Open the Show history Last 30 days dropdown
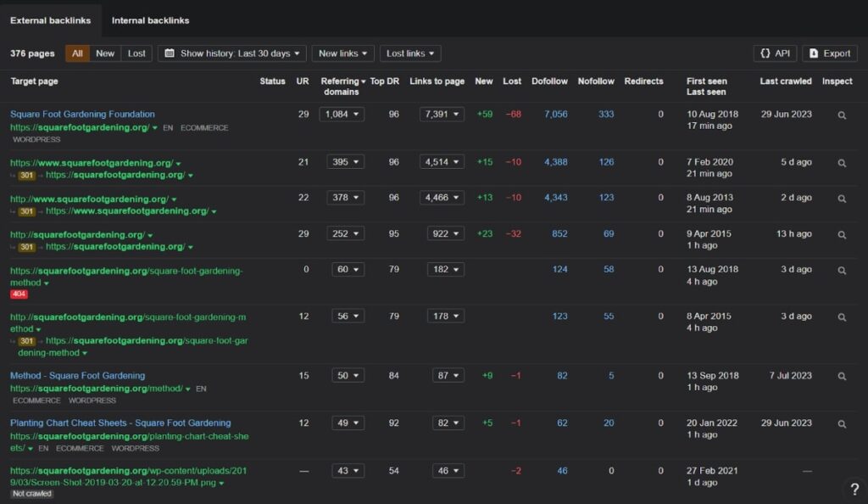This screenshot has width=868, height=504. [232, 53]
